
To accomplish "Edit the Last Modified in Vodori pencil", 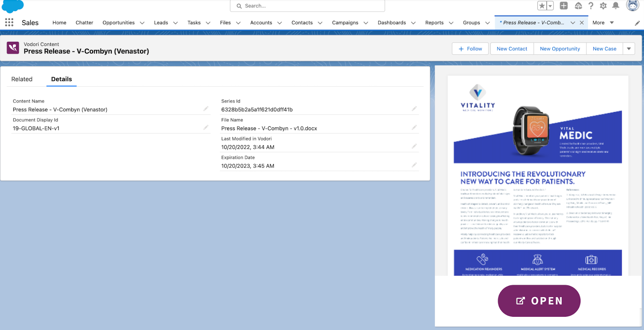I will point(414,146).
